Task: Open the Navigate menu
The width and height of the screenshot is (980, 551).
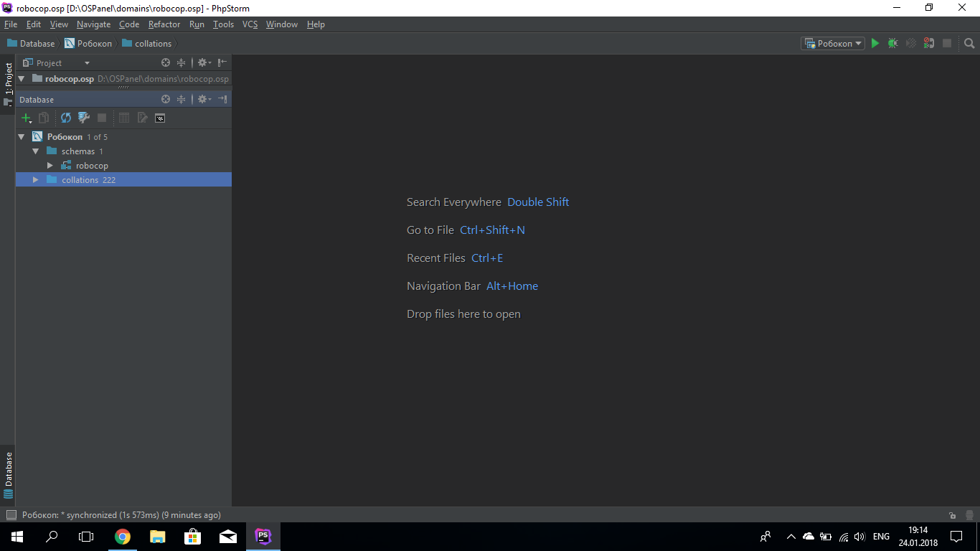Action: coord(93,24)
